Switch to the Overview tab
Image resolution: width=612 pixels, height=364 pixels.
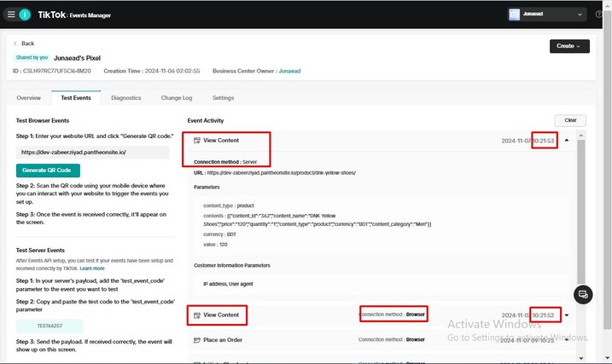pos(28,98)
